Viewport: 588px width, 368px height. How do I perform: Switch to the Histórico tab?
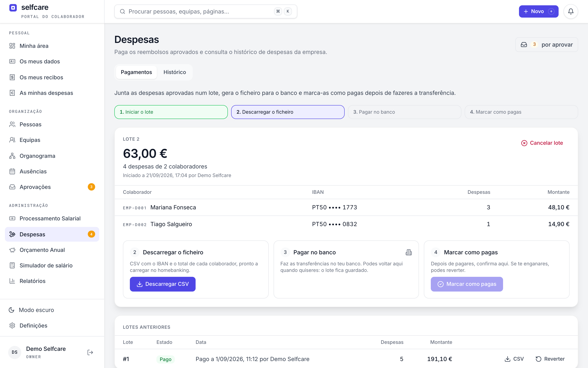coord(175,72)
